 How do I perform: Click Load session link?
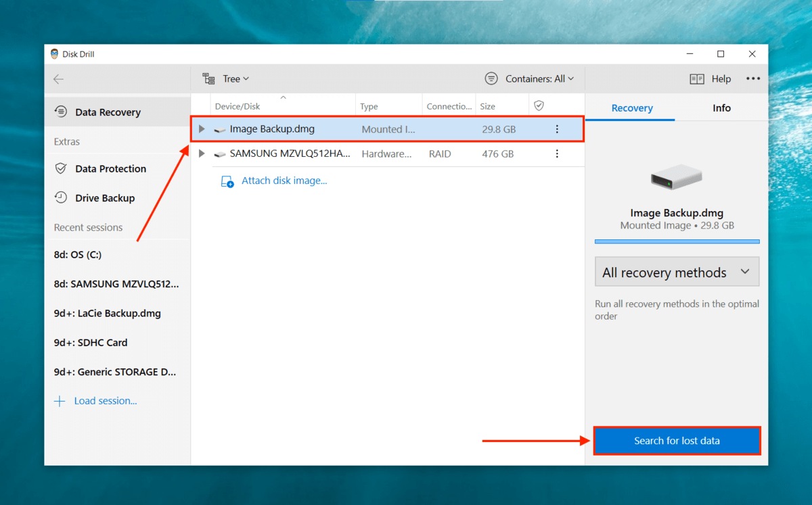[x=106, y=401]
